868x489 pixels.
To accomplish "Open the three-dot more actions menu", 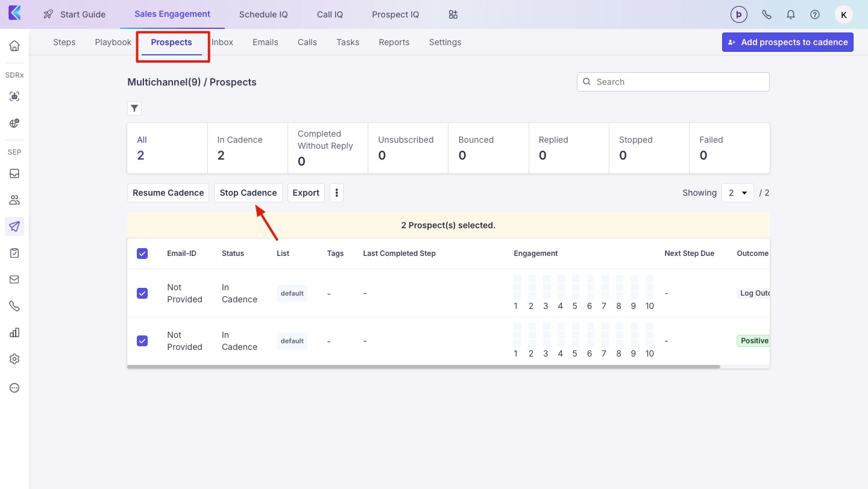I will [336, 193].
